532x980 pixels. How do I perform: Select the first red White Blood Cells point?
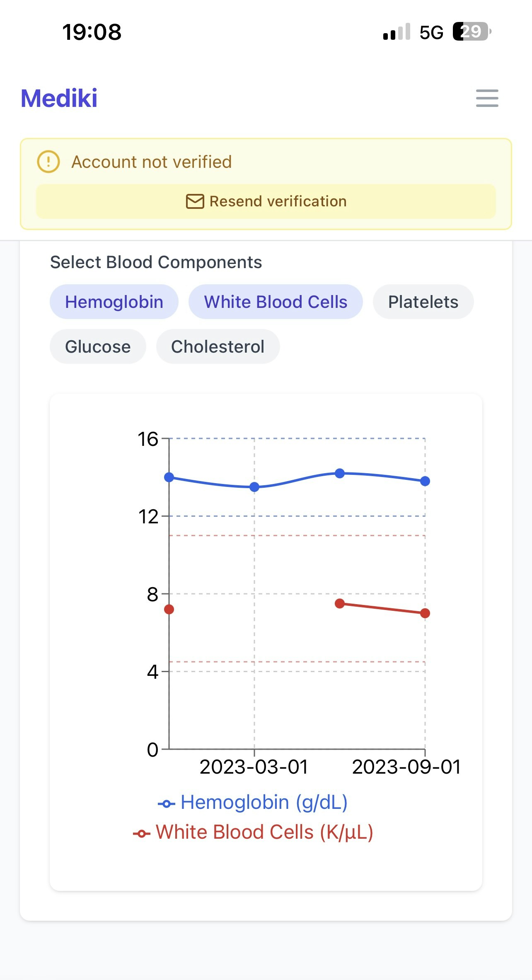[x=169, y=609]
